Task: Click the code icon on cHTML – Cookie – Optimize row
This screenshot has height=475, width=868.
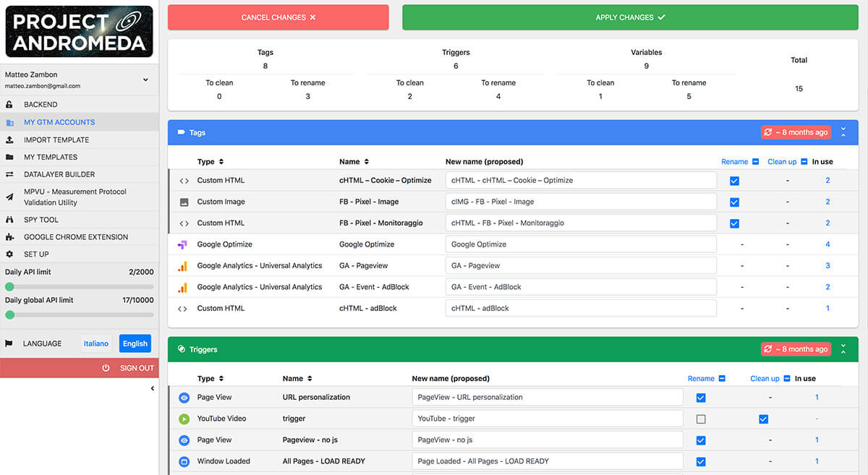Action: pos(183,181)
